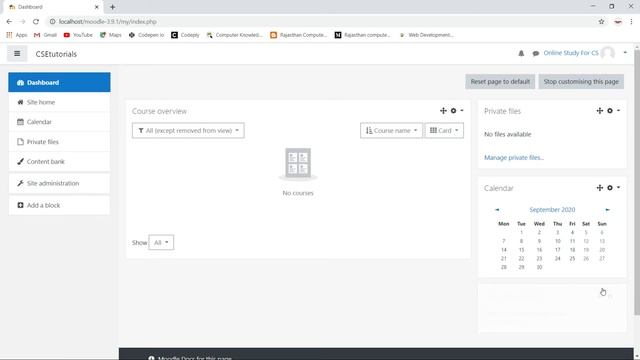Open the notifications bell icon
This screenshot has width=640, height=360.
coord(521,53)
